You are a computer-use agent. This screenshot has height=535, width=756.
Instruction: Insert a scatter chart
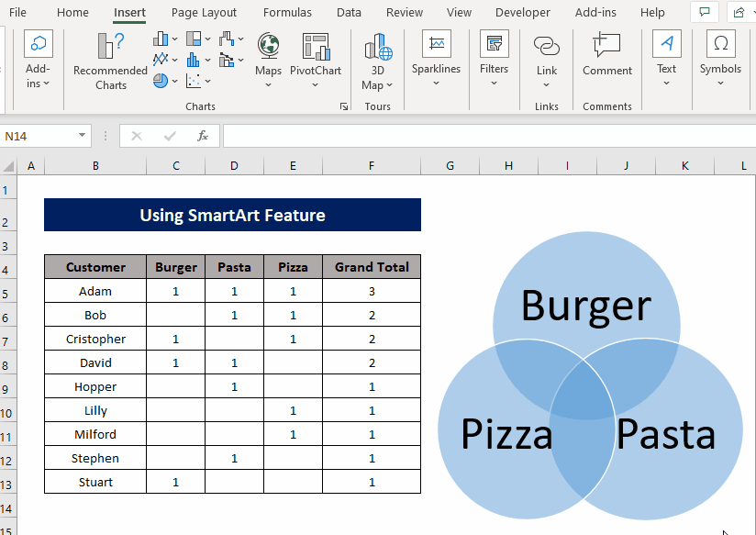pos(195,80)
